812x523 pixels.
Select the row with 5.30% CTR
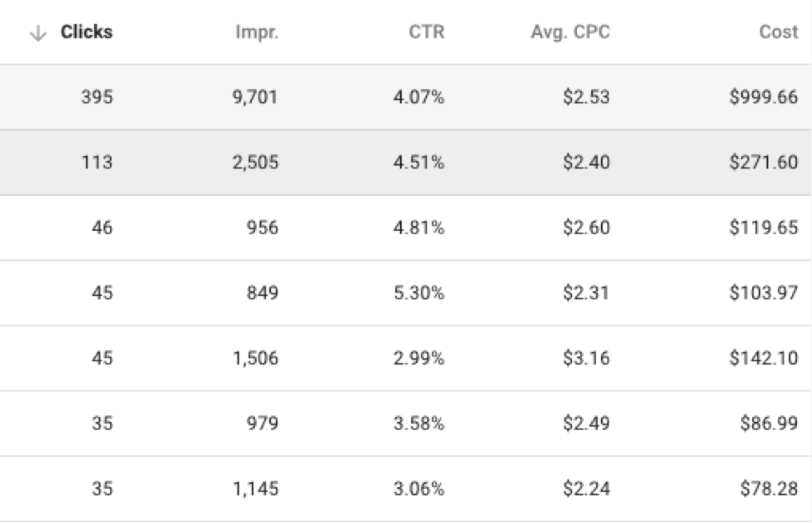pyautogui.click(x=406, y=294)
